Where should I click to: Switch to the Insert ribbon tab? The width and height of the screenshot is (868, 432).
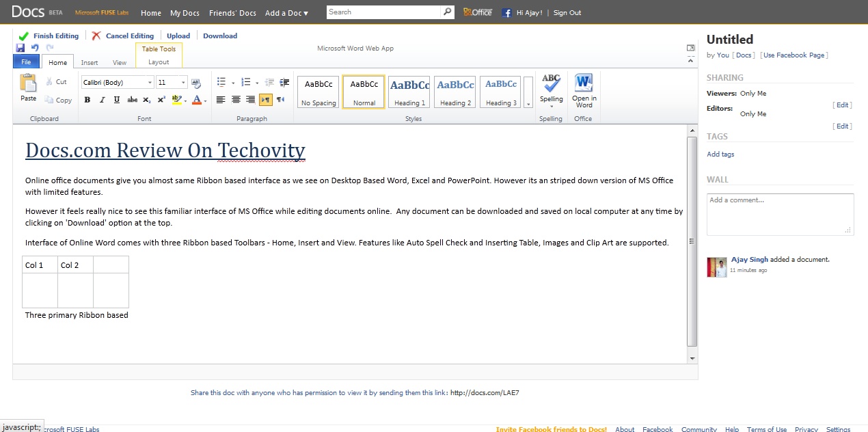coord(90,62)
